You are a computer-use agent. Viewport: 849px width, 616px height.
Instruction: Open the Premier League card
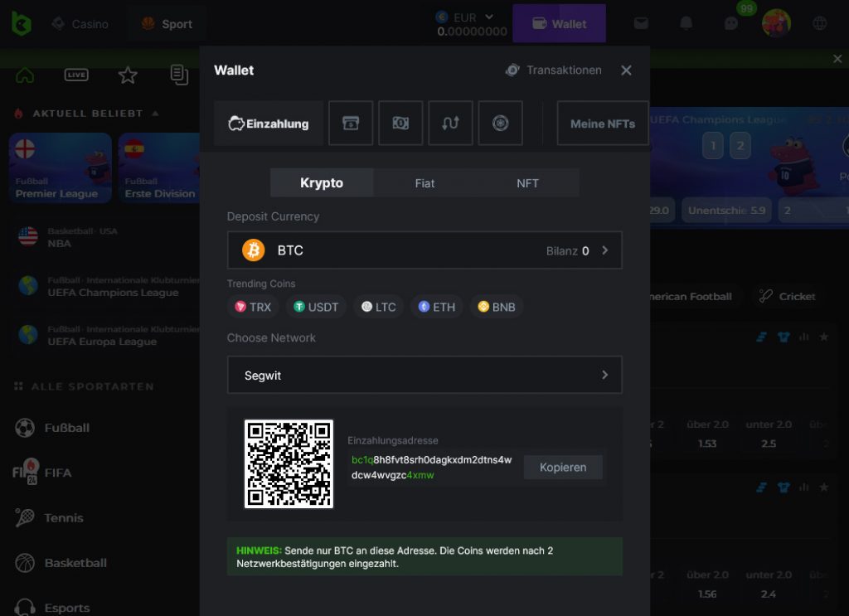(x=60, y=167)
